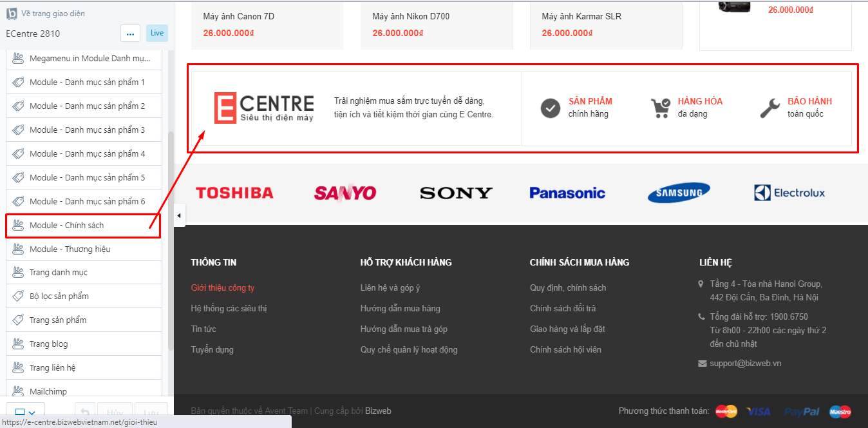Click module icon beside Module - Danh mục sản phẩm 3
Viewport: 868px width, 428px height.
coord(18,130)
